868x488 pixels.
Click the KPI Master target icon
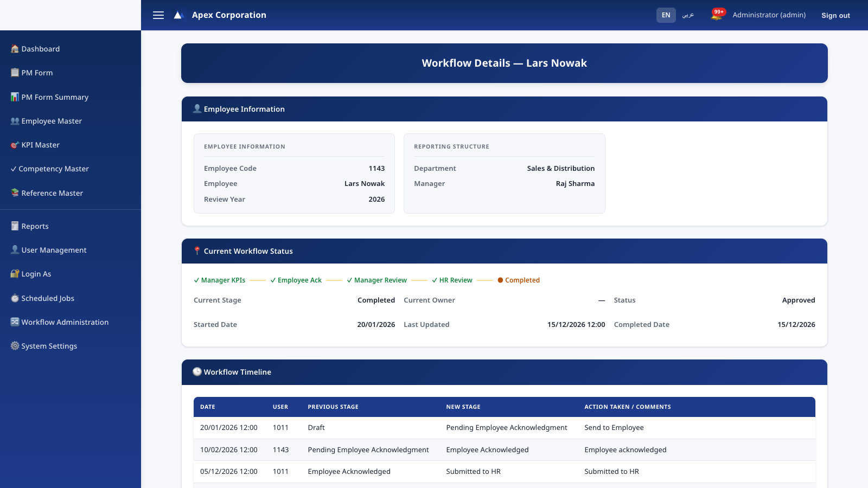[15, 145]
